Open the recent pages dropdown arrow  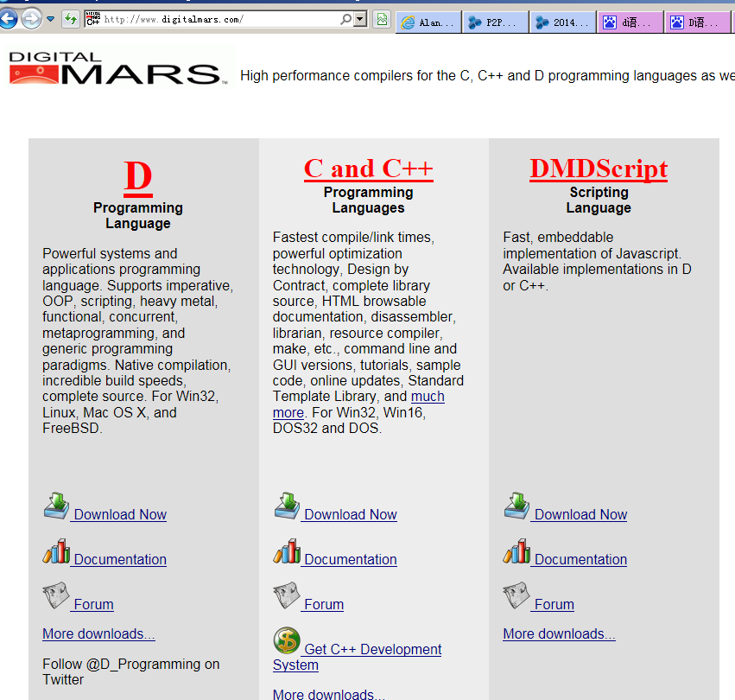click(x=51, y=19)
